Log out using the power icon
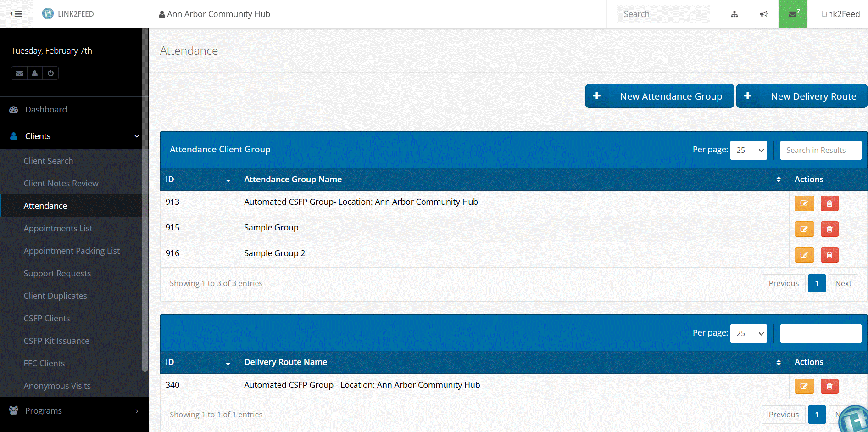This screenshot has width=868, height=432. (x=50, y=73)
